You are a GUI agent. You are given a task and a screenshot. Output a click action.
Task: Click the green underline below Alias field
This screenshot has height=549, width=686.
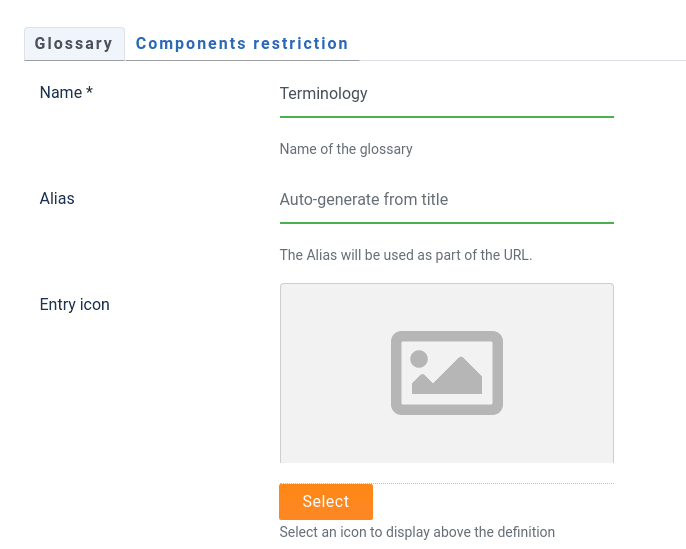tap(446, 223)
